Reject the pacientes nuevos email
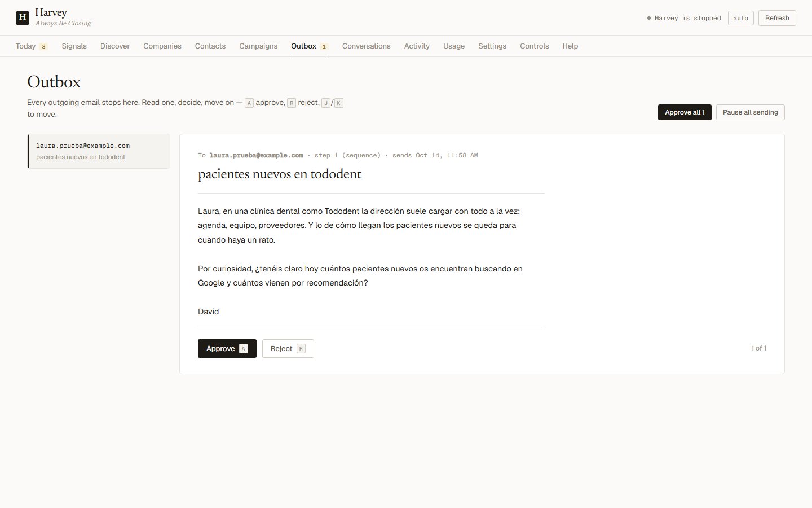812x508 pixels. click(x=288, y=349)
